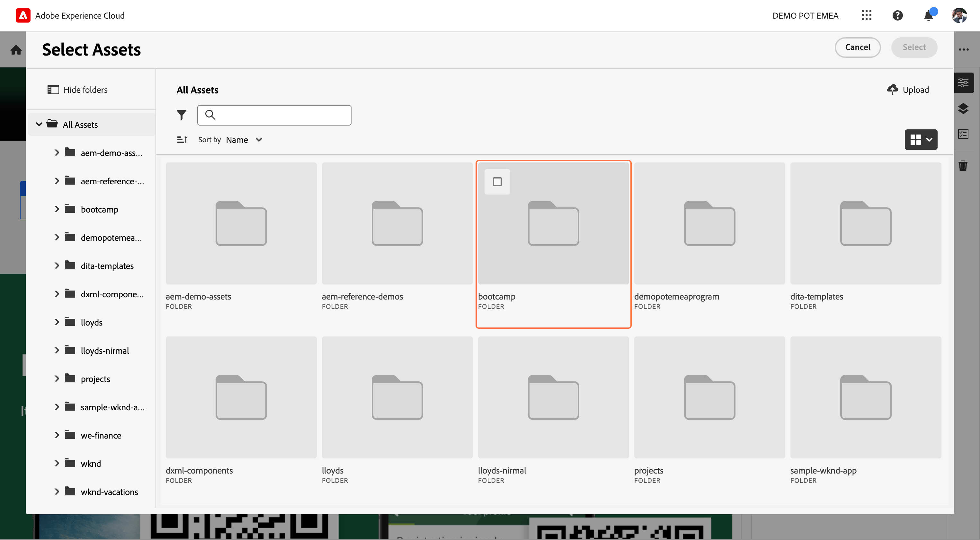Select we-finance in the folder tree
Viewport: 980px width, 540px height.
click(101, 435)
